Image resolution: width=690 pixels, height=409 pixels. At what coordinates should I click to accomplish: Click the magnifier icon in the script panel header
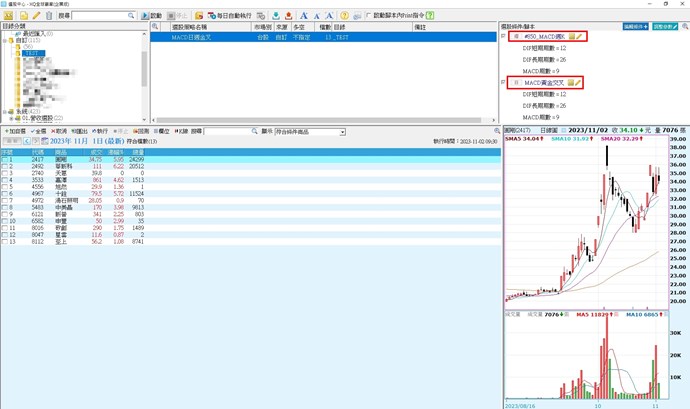(x=684, y=27)
